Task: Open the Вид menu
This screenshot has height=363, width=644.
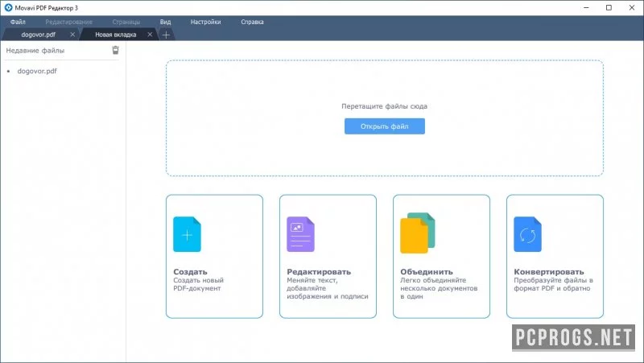Action: (x=165, y=22)
